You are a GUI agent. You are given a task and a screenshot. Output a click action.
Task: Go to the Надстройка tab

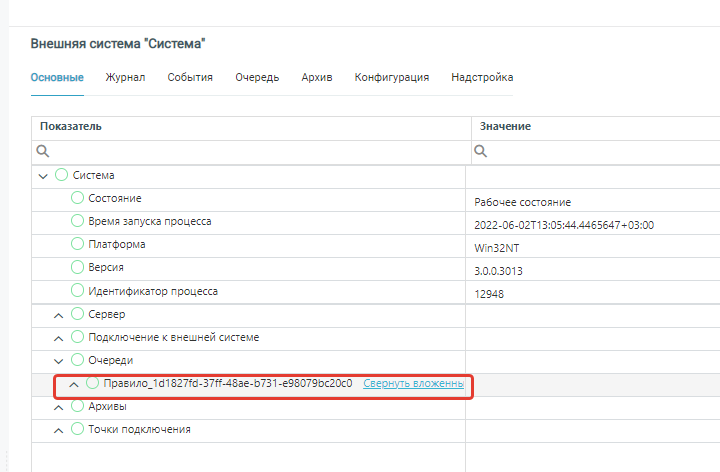482,77
